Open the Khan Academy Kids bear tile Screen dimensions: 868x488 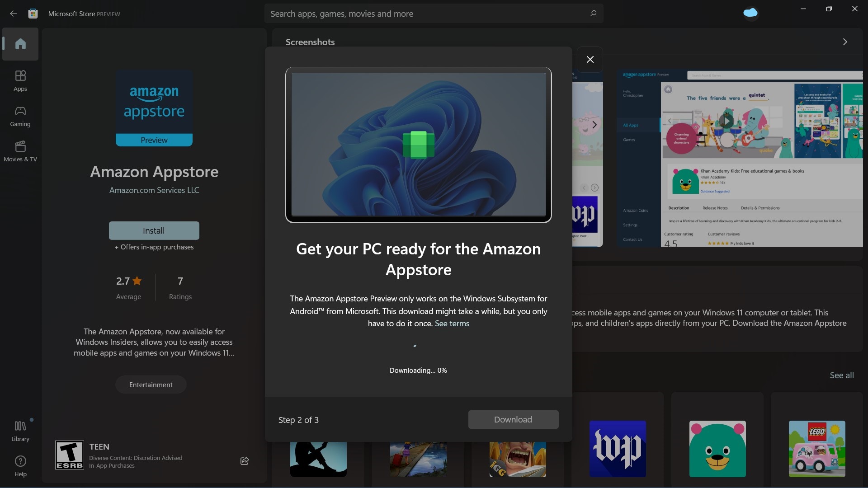coord(717,449)
